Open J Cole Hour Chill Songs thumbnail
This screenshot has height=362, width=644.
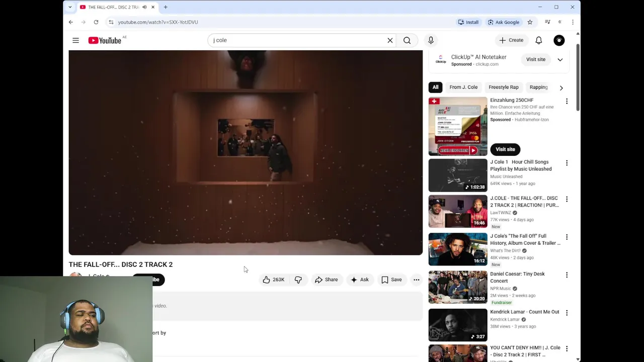click(x=458, y=175)
